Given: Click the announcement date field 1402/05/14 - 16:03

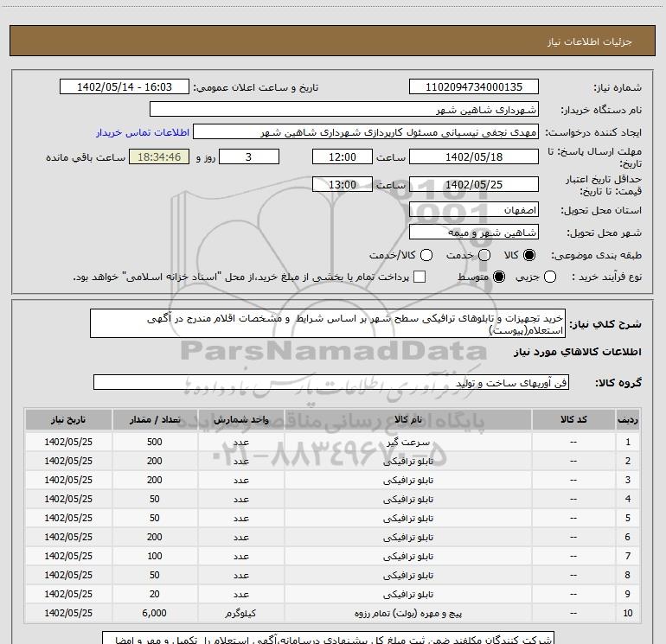Looking at the screenshot, I should point(125,87).
